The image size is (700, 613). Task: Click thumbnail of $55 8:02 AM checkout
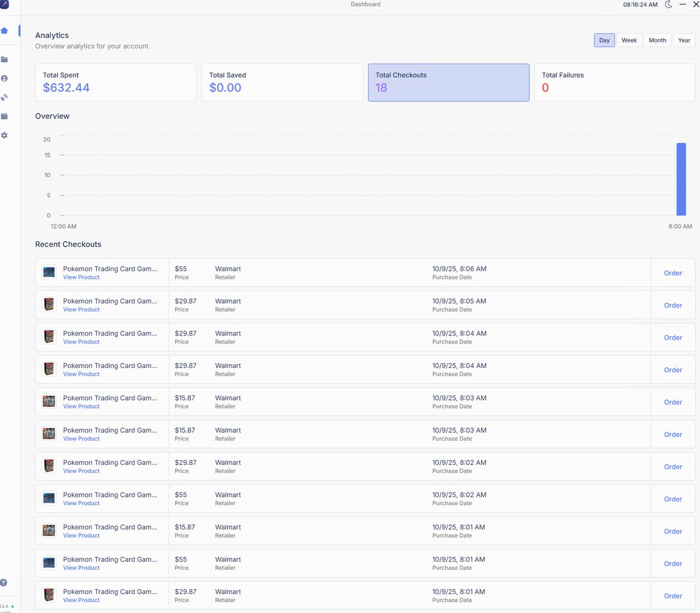click(x=49, y=498)
